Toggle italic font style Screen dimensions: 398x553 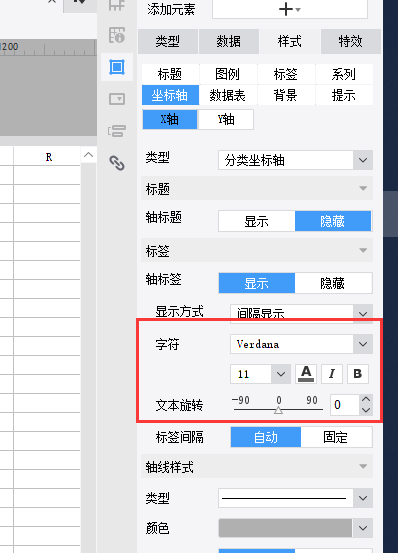tap(332, 374)
